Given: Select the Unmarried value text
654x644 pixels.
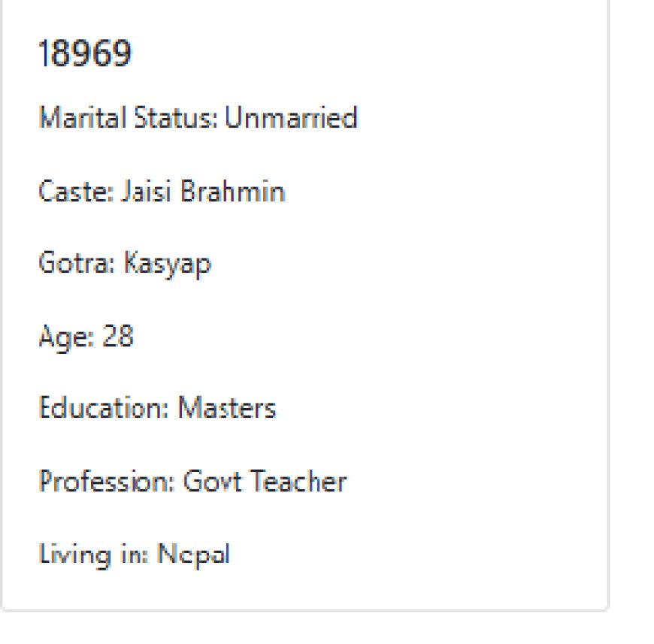Looking at the screenshot, I should (x=291, y=117).
